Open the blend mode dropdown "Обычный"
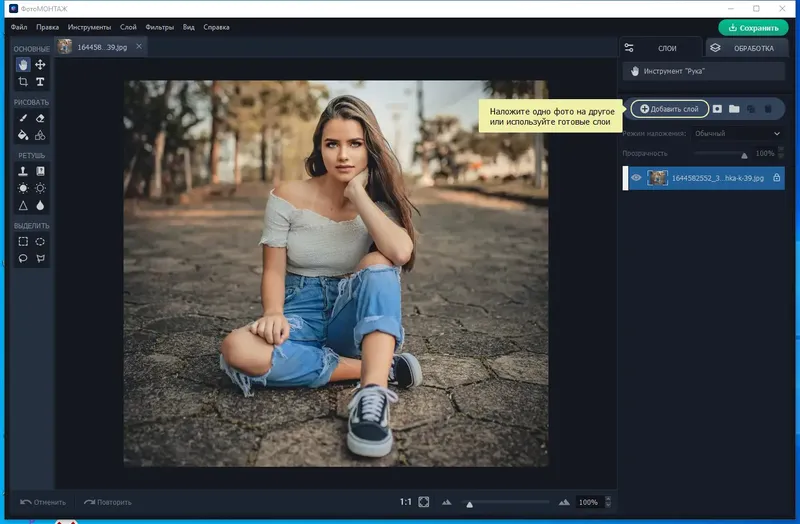The width and height of the screenshot is (800, 524). coord(738,133)
